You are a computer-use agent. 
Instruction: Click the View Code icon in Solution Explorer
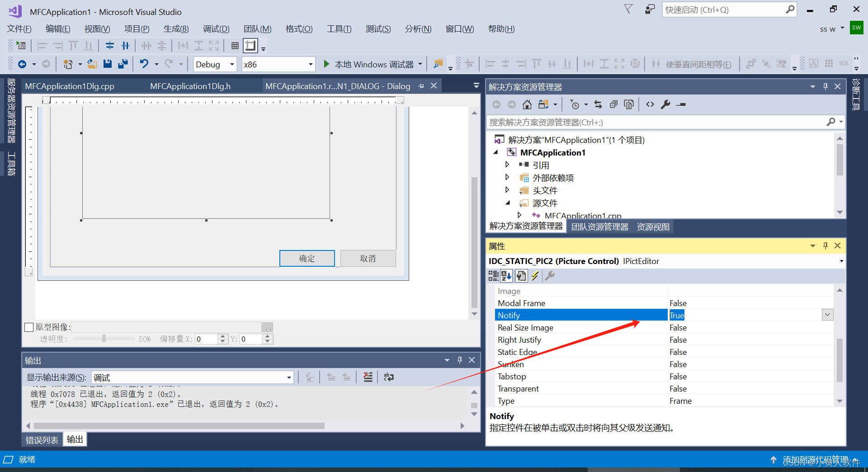(x=650, y=104)
